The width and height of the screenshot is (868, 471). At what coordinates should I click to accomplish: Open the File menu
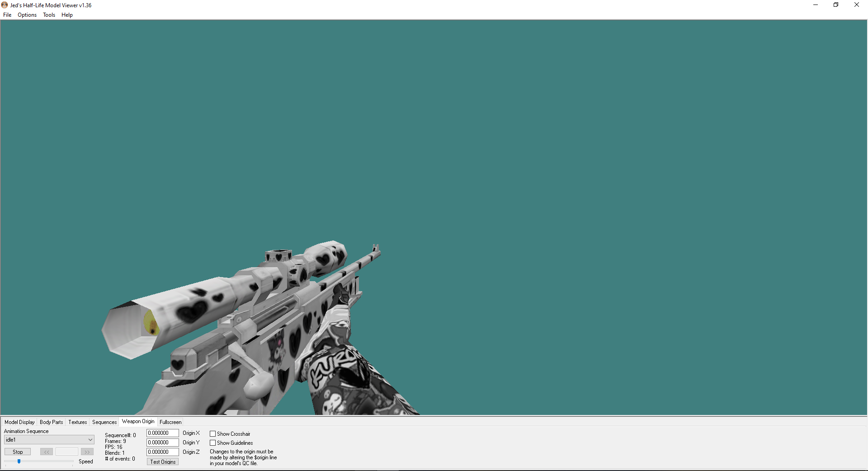pyautogui.click(x=7, y=15)
